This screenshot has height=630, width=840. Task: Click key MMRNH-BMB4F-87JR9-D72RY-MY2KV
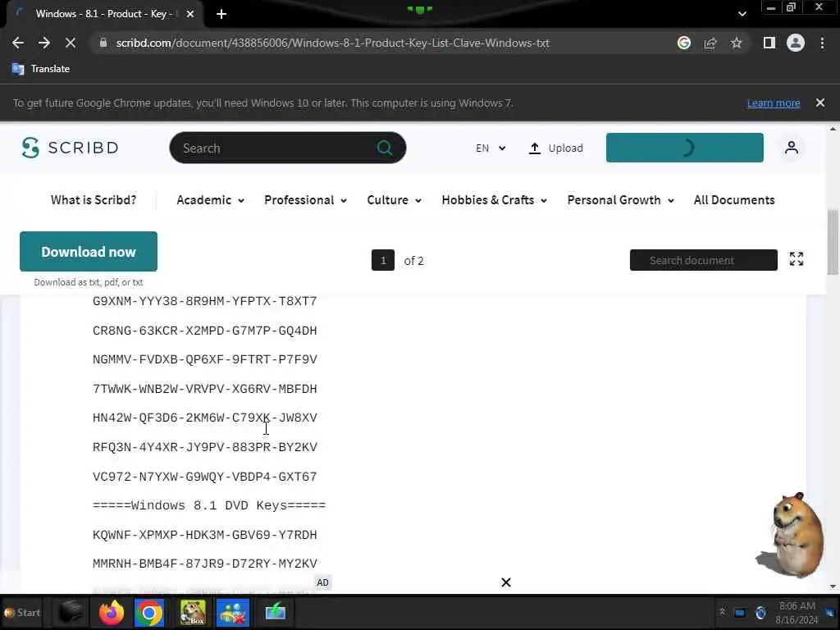[204, 564]
